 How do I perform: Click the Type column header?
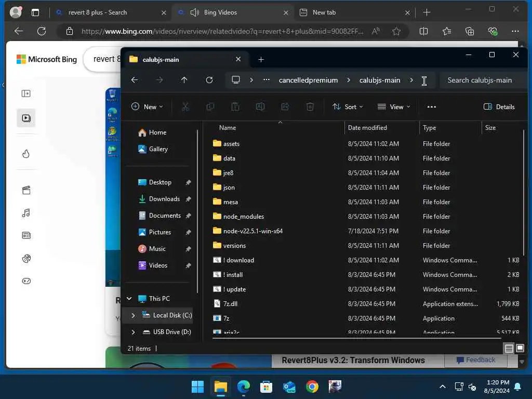[429, 128]
